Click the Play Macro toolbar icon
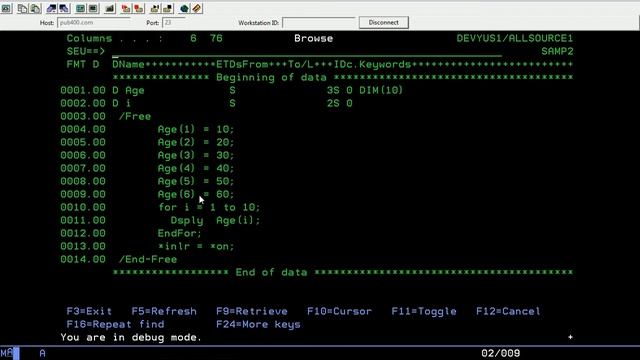Image resolution: width=640 pixels, height=360 pixels. click(x=139, y=8)
